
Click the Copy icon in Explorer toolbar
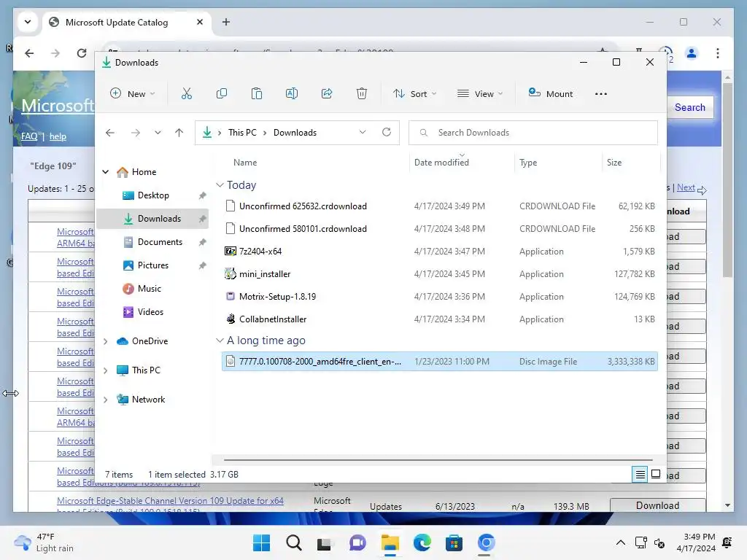click(x=222, y=94)
